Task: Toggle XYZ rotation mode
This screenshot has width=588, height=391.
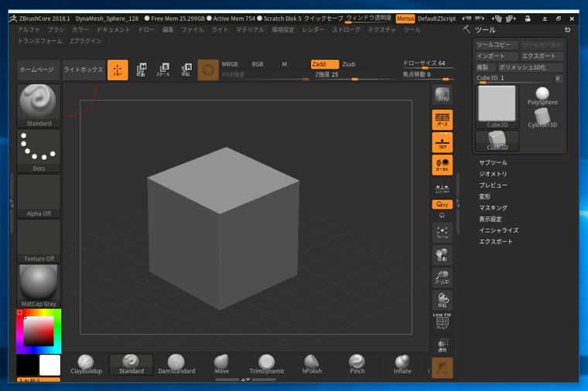Action: coord(443,205)
